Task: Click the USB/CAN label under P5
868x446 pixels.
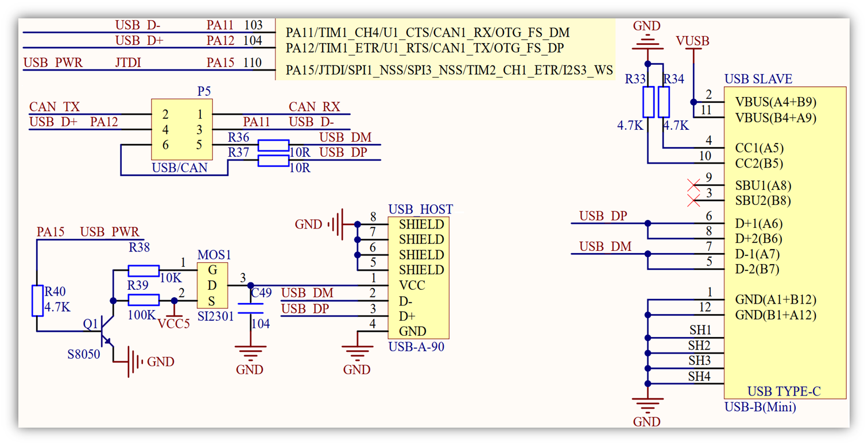Action: tap(180, 168)
